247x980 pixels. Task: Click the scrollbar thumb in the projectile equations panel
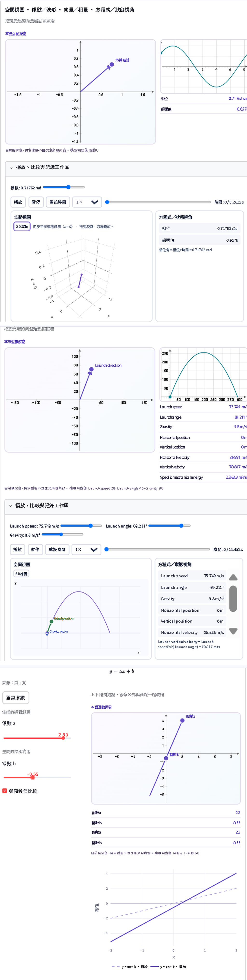click(233, 599)
